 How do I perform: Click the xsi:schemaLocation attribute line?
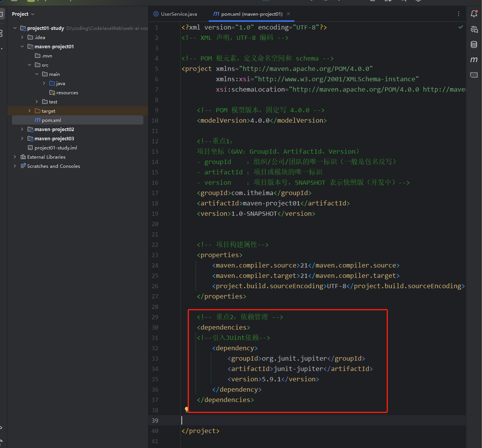341,89
